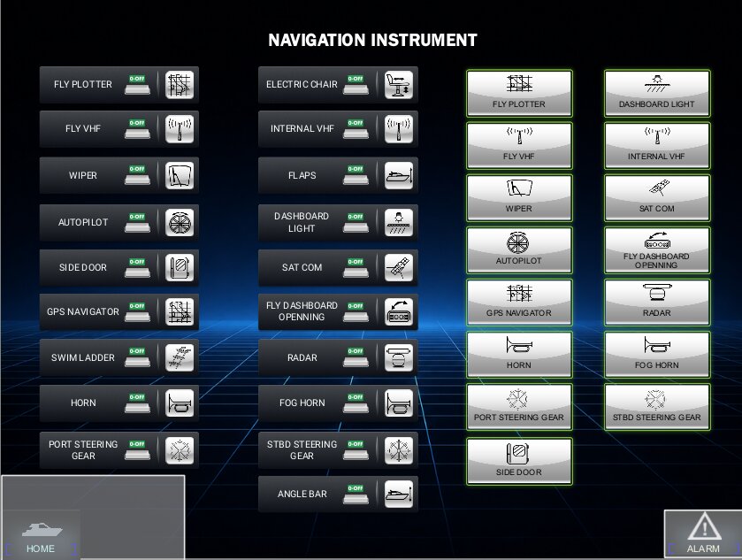This screenshot has height=560, width=742.
Task: Sound the large Horn tile button
Action: coord(519,355)
